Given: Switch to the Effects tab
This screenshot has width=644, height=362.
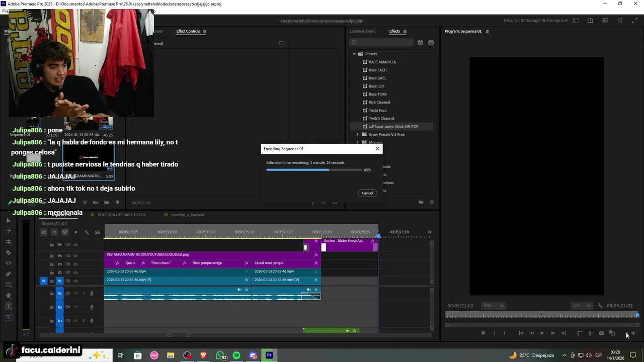Looking at the screenshot, I should point(394,31).
